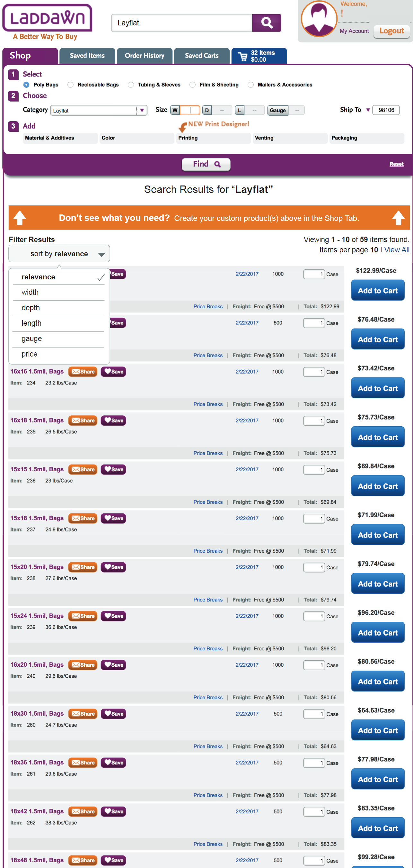Open the shopping cart icon tab
The height and width of the screenshot is (868, 413).
pyautogui.click(x=259, y=56)
